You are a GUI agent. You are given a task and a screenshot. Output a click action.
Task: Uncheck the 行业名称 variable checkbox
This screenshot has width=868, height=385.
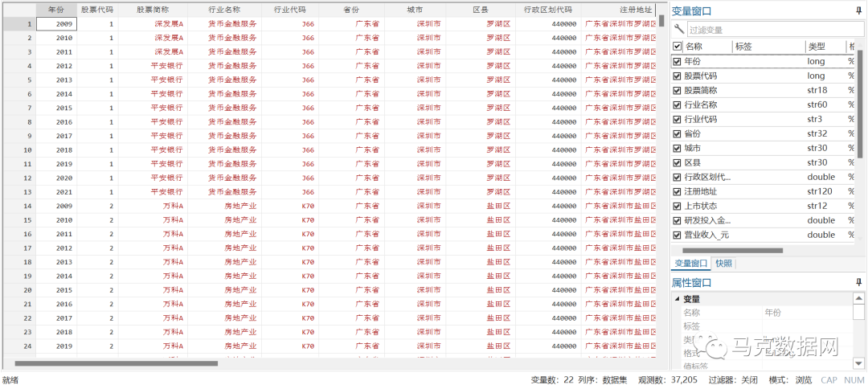tap(677, 104)
